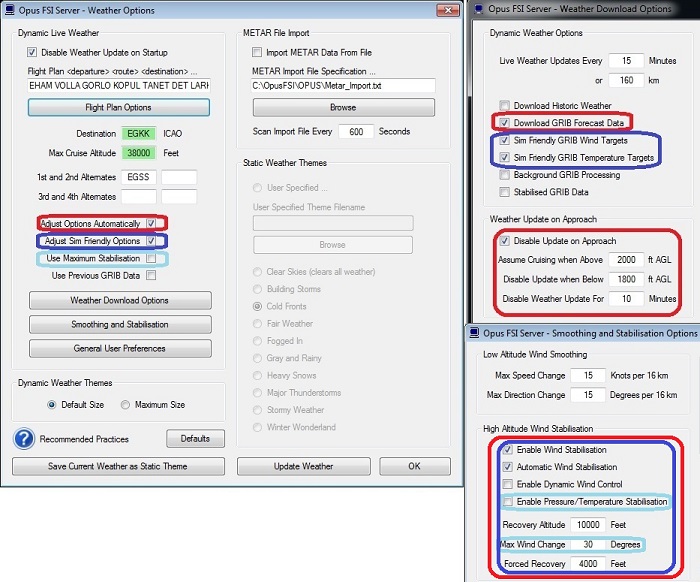Open Weather Download Options dialog
The height and width of the screenshot is (582, 700).
(120, 300)
